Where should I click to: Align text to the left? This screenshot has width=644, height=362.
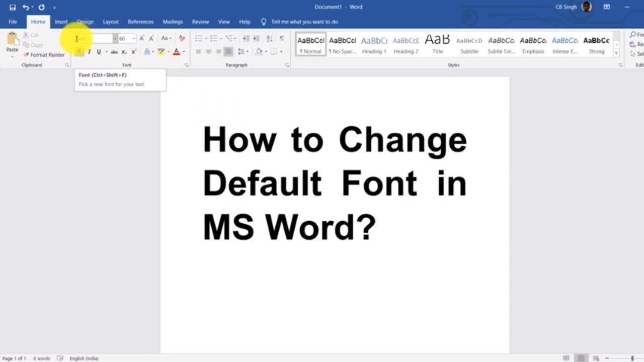pos(198,52)
